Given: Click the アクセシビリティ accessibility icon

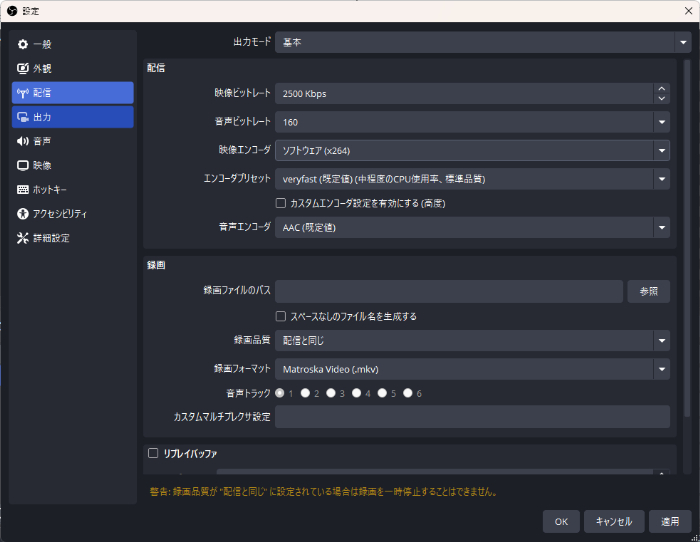Looking at the screenshot, I should tap(23, 214).
